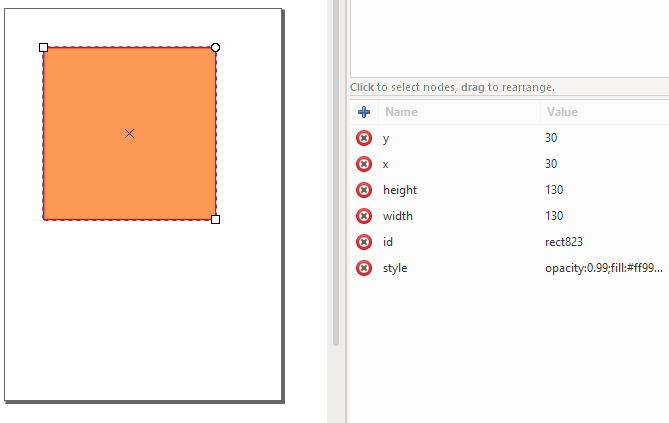Viewport: 669px width, 423px height.
Task: Select the height attribute name
Action: click(400, 190)
